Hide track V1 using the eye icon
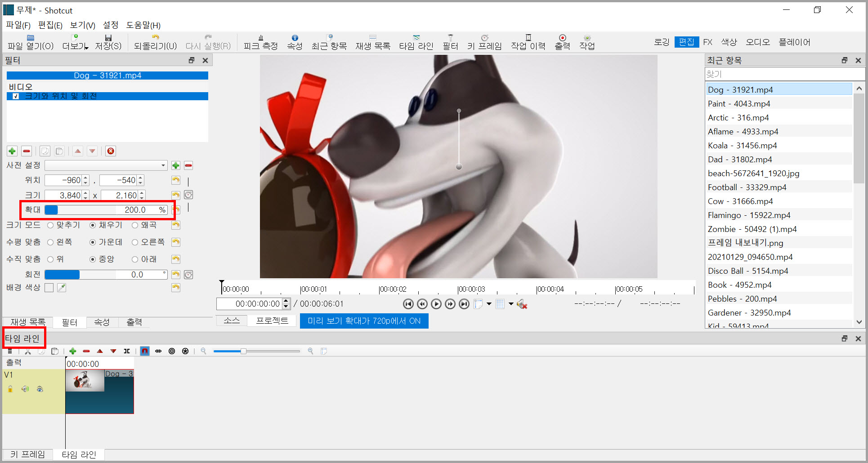Viewport: 868px width, 463px height. point(40,389)
